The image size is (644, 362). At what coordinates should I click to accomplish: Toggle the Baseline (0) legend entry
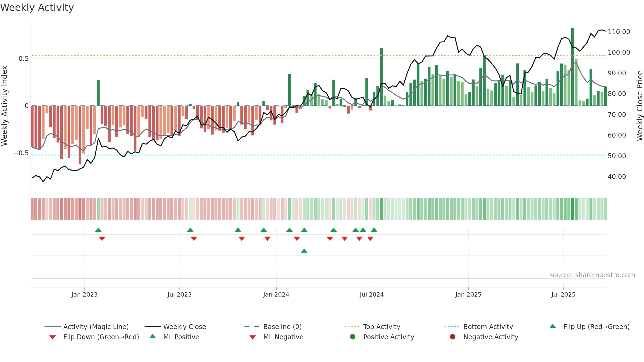(273, 327)
